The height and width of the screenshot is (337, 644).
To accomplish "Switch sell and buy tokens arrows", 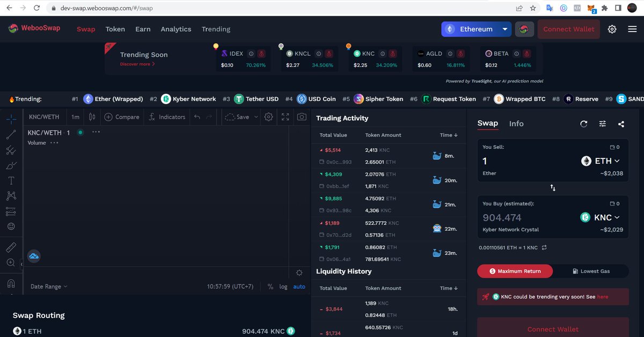I will [553, 188].
